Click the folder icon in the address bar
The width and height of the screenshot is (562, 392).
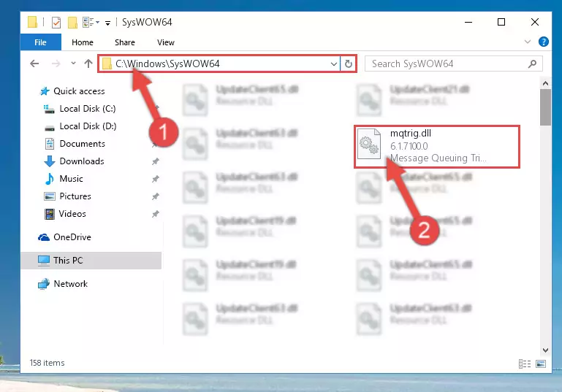tap(107, 64)
